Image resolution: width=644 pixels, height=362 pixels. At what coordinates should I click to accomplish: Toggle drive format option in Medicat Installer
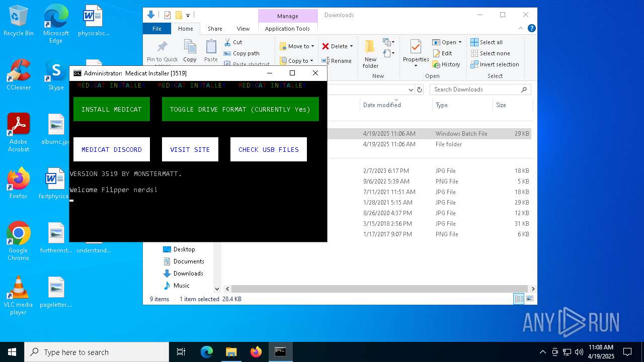(240, 109)
